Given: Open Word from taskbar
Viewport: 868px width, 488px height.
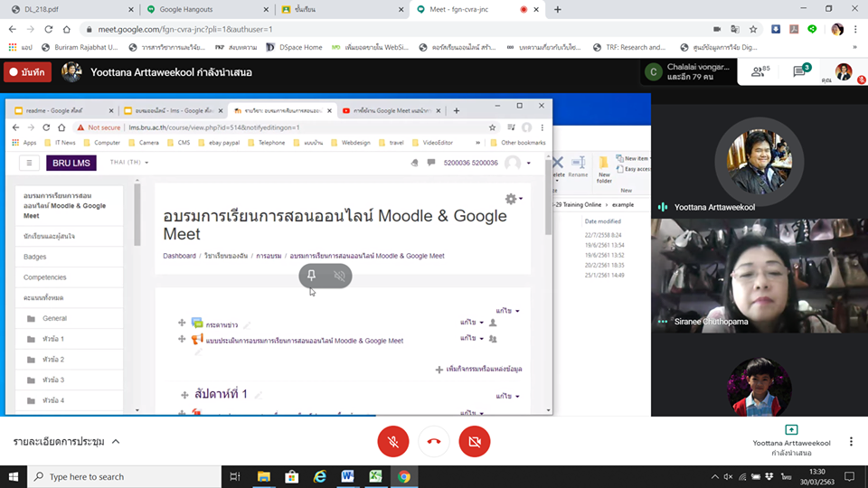Looking at the screenshot, I should point(347,476).
